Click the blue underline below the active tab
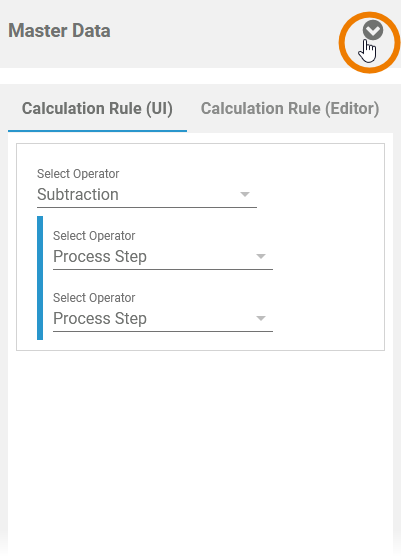The height and width of the screenshot is (557, 401). (x=97, y=131)
